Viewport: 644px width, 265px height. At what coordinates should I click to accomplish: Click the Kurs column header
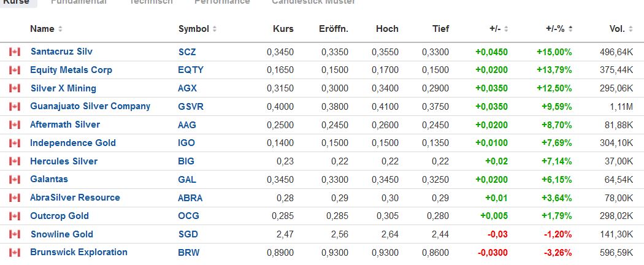coord(283,29)
